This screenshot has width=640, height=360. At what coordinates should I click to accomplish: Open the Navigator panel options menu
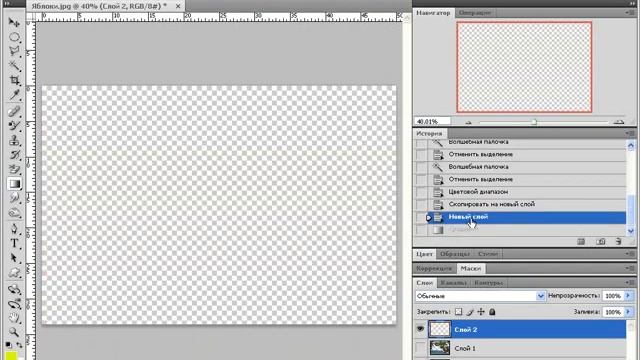point(630,13)
